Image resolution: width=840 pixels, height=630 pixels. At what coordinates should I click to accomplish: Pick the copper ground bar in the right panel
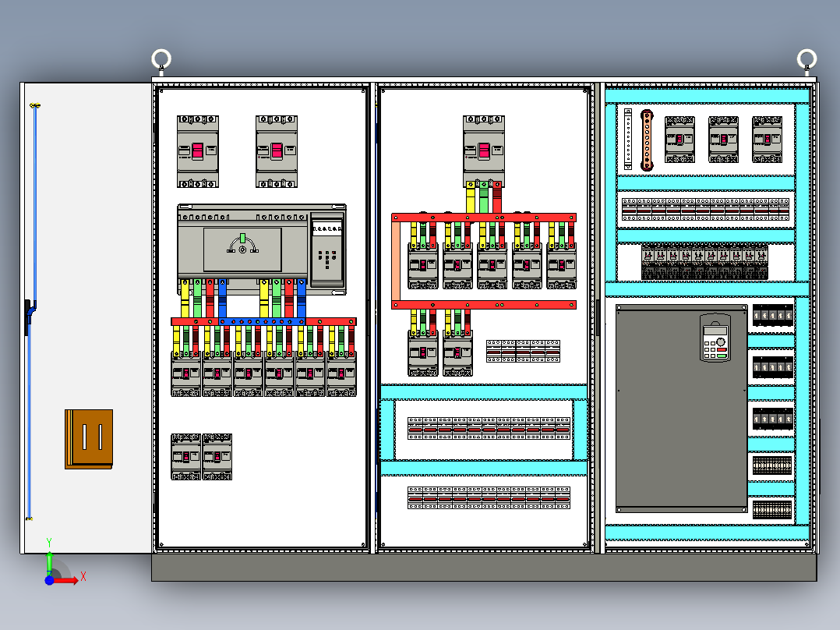(x=647, y=140)
